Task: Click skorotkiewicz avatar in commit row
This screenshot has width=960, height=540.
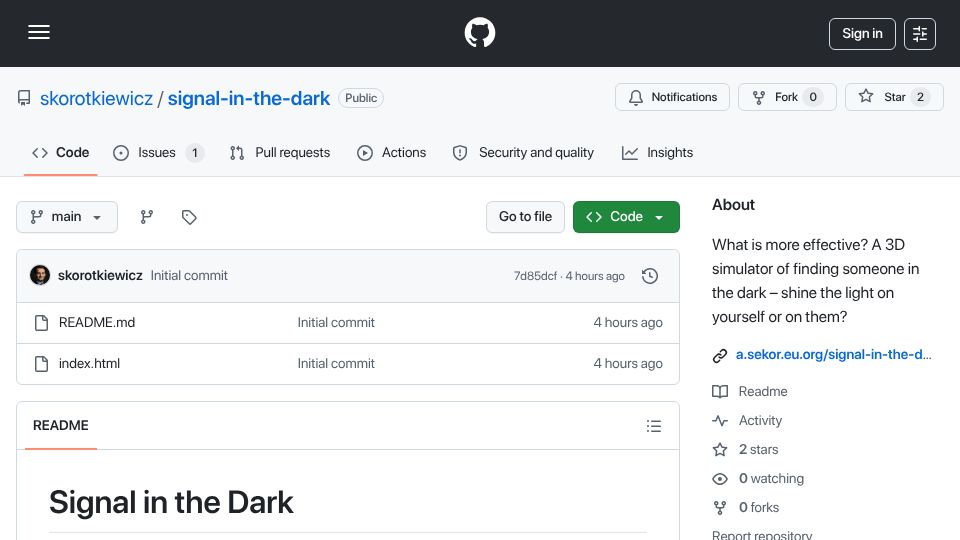Action: 40,276
